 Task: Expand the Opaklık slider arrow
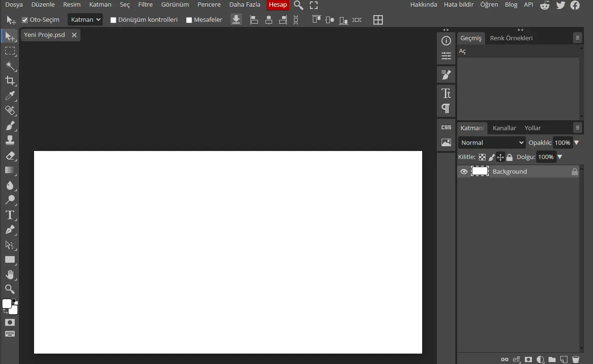click(576, 142)
